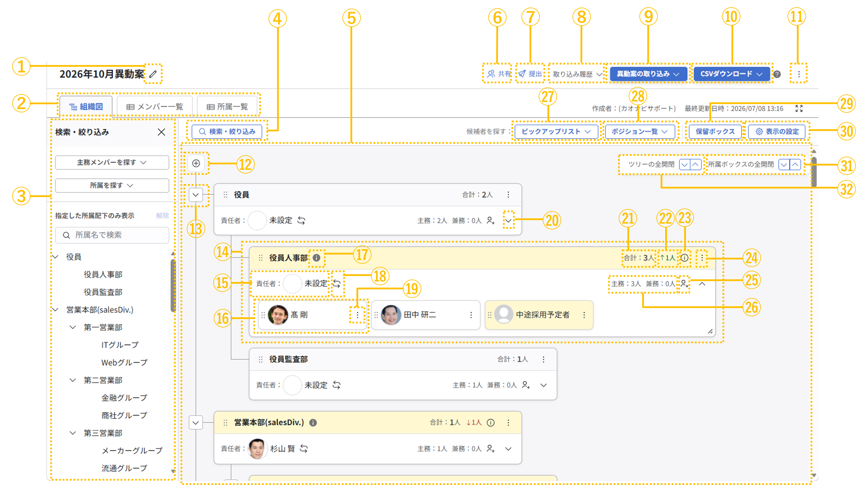Click the plus circle add-department icon
868x485 pixels.
196,163
